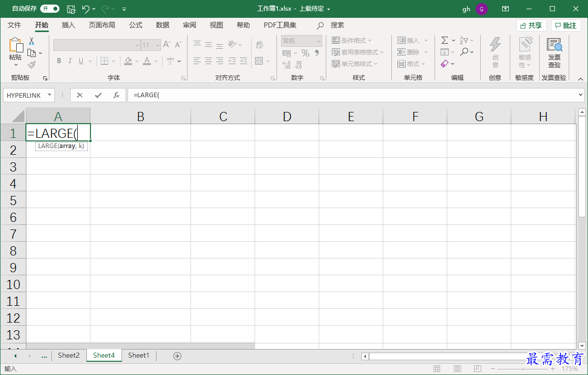Viewport: 588px width, 375px height.
Task: Switch to Page Layout view icon
Action: pyautogui.click(x=457, y=368)
